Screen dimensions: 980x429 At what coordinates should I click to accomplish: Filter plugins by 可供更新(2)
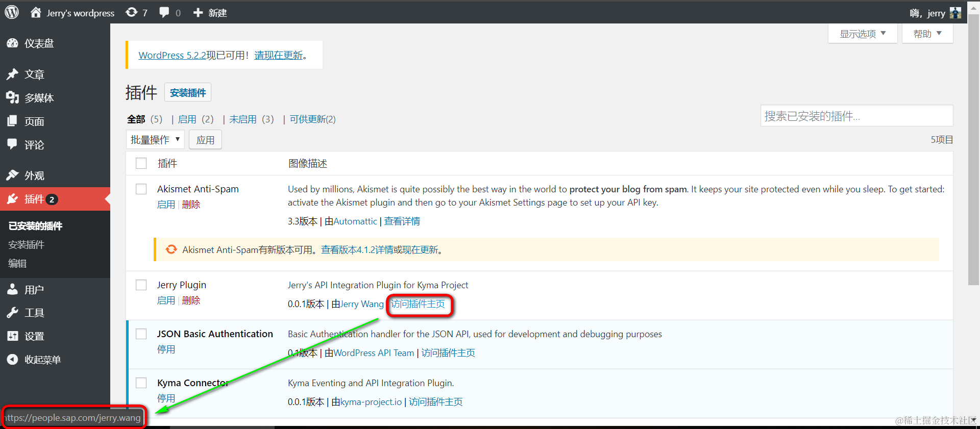[313, 119]
